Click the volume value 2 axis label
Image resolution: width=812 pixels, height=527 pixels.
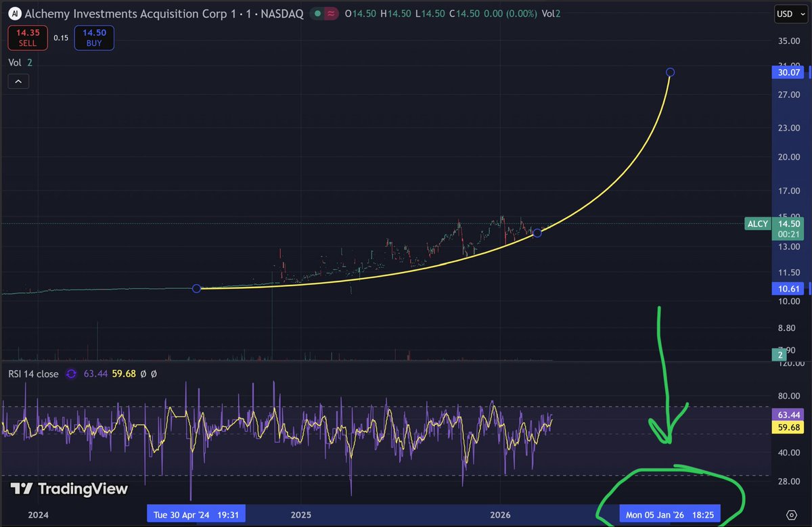coord(780,354)
